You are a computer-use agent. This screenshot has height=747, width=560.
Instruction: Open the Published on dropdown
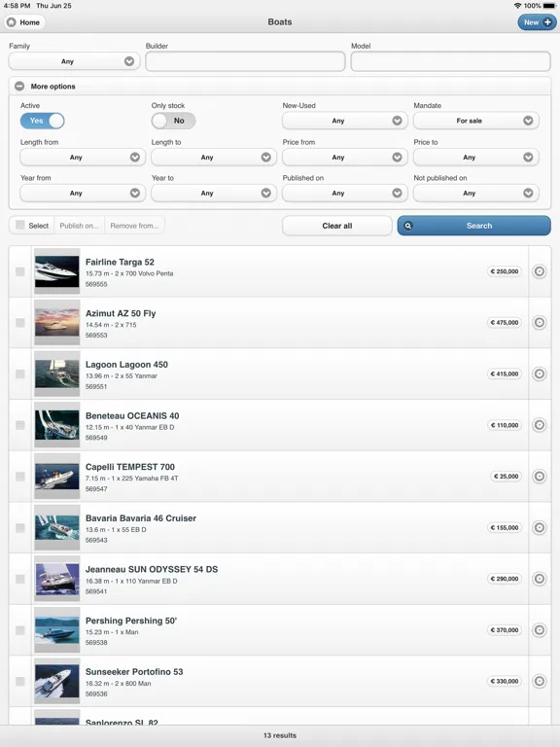(345, 193)
